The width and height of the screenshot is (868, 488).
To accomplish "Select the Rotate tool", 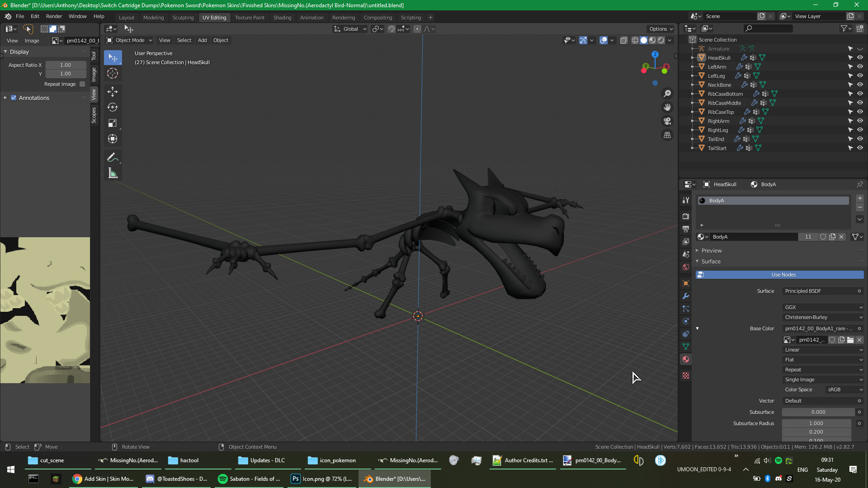I will pos(113,107).
